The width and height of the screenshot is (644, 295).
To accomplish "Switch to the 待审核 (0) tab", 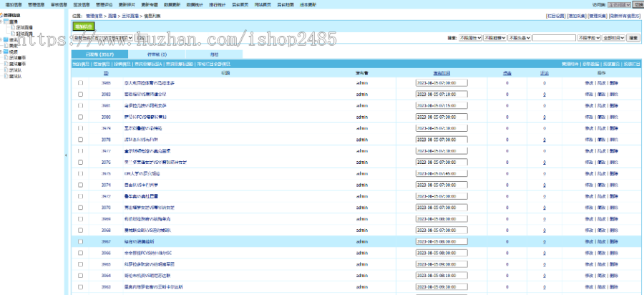I will coord(157,54).
